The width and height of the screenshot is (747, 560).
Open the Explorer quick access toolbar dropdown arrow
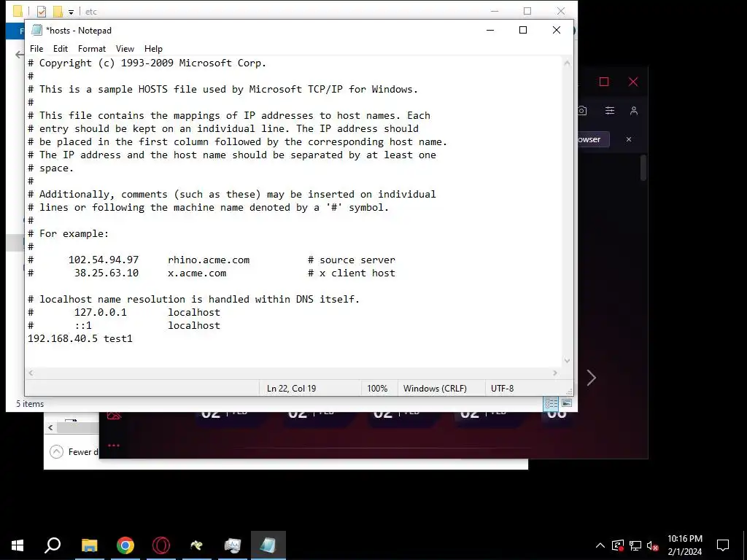[x=71, y=12]
